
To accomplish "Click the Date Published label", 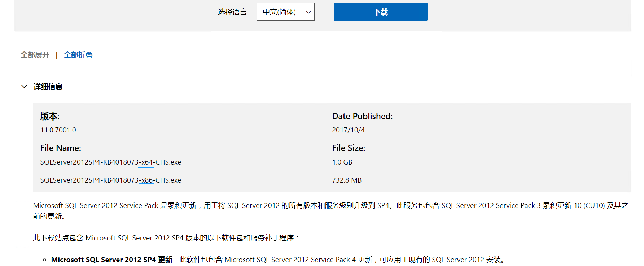I will [362, 116].
